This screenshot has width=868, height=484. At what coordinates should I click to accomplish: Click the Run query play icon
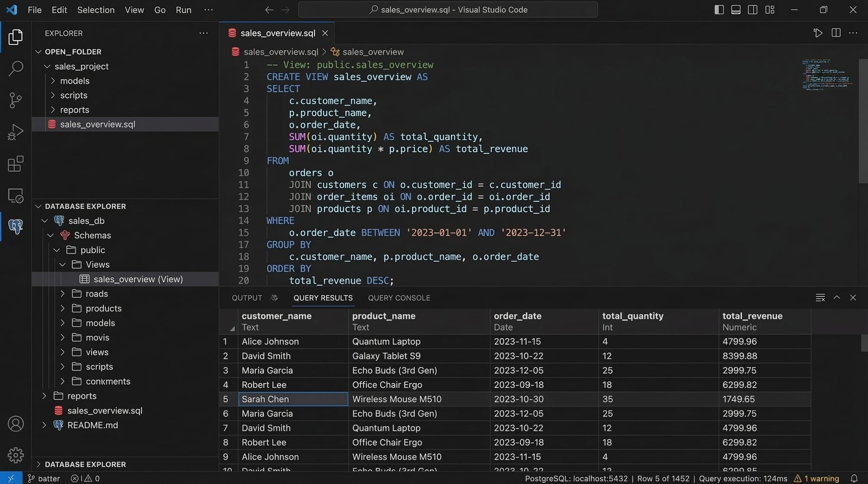(818, 33)
